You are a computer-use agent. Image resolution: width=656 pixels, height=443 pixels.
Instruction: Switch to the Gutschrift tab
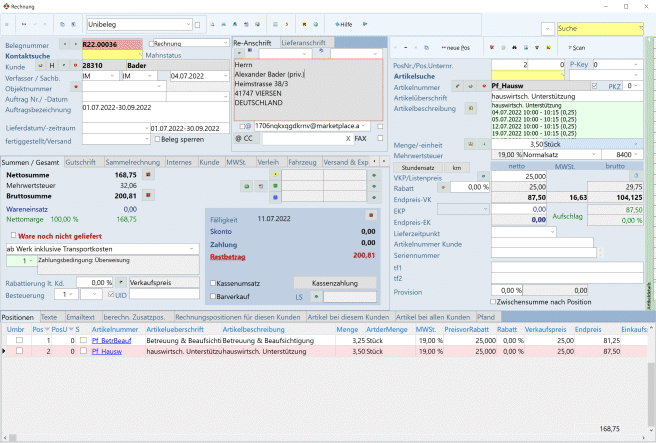(80, 162)
